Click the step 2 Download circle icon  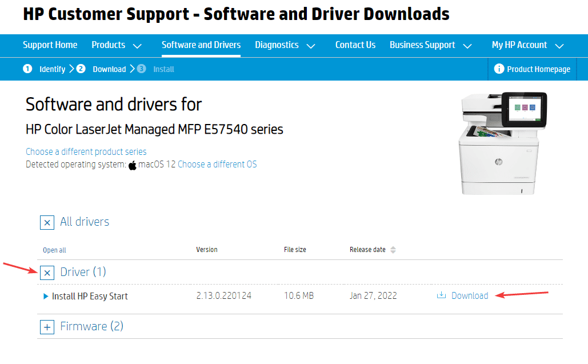point(81,69)
